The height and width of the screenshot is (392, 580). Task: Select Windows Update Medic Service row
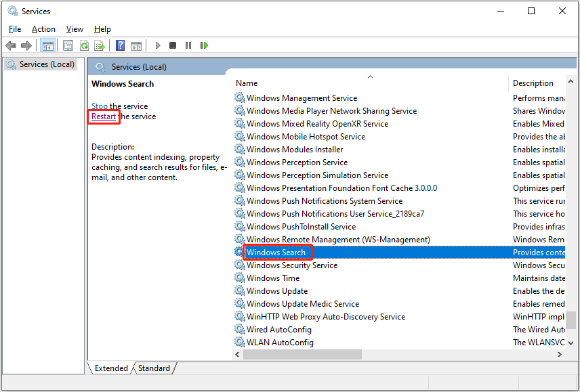click(400, 304)
